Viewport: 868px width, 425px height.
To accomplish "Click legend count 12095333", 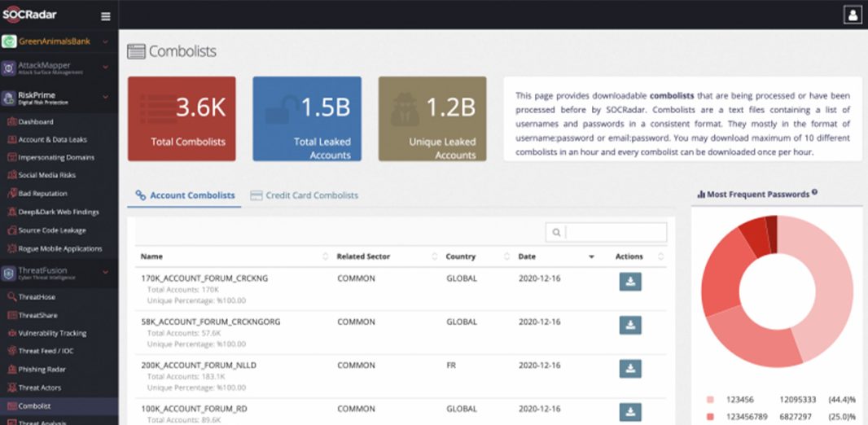I will point(798,400).
